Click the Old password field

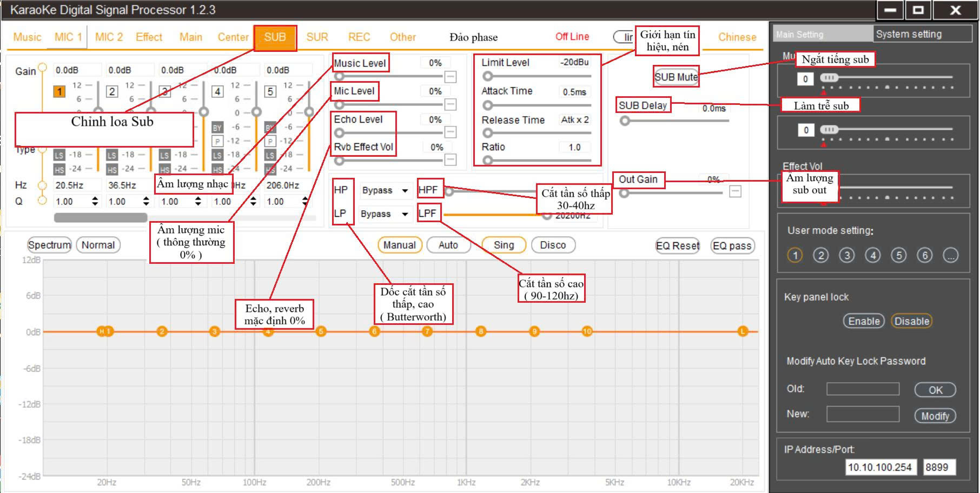(863, 389)
